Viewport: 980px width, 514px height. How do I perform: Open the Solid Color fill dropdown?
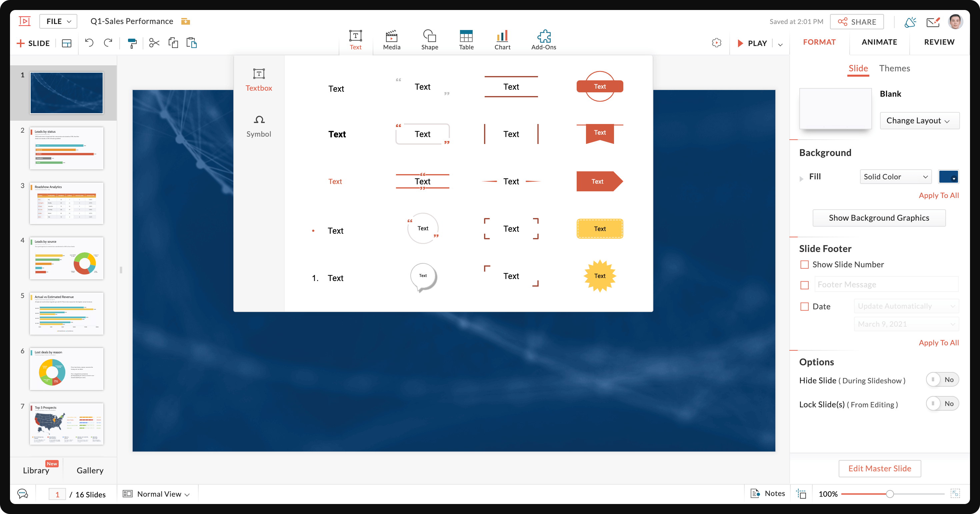click(x=896, y=177)
